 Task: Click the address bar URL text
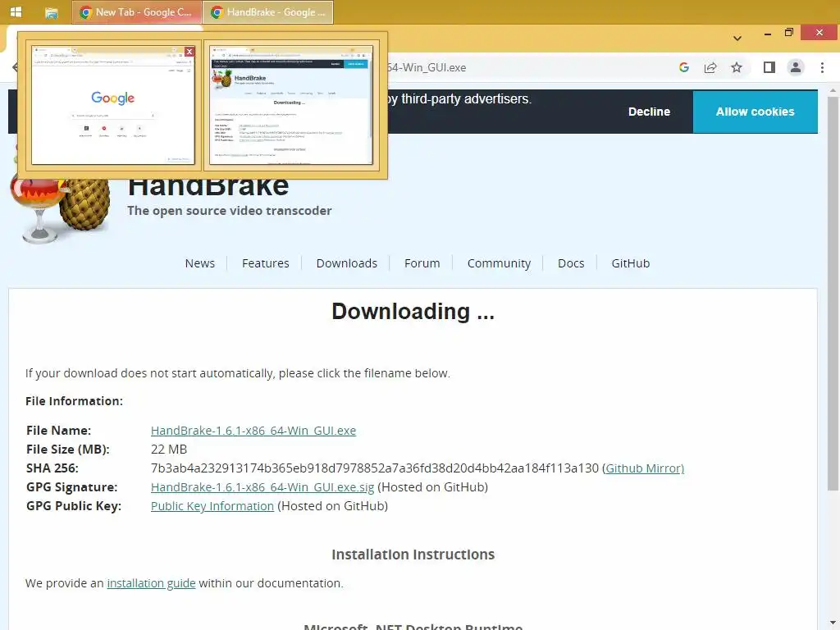tap(427, 67)
